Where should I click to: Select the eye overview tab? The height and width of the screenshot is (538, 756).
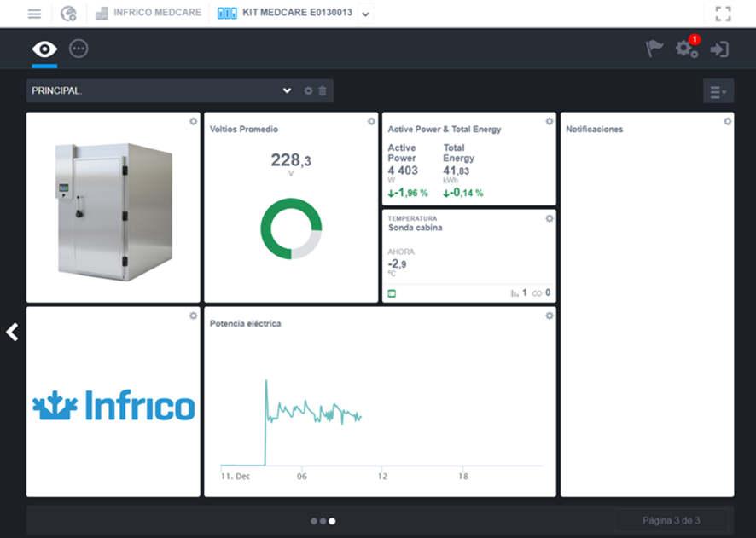coord(44,49)
